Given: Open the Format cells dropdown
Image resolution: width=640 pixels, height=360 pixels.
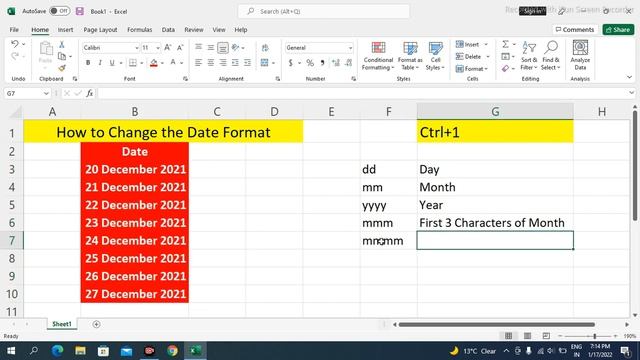Looking at the screenshot, I should pyautogui.click(x=472, y=69).
